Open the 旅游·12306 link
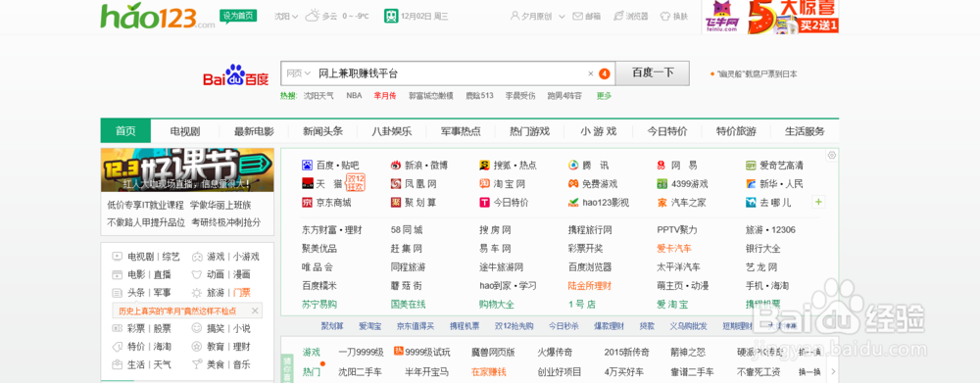Image resolution: width=980 pixels, height=383 pixels. (770, 230)
